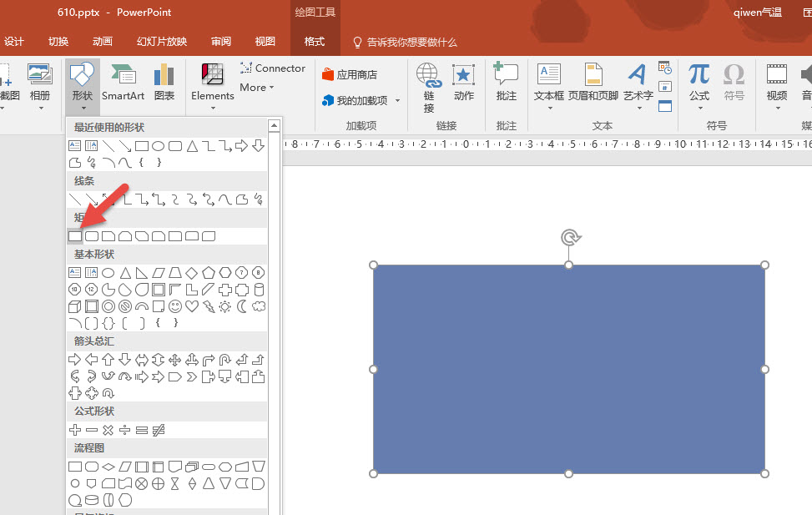Select the flowchart multidocument shape
Screen dimensions: 812x515
192,467
